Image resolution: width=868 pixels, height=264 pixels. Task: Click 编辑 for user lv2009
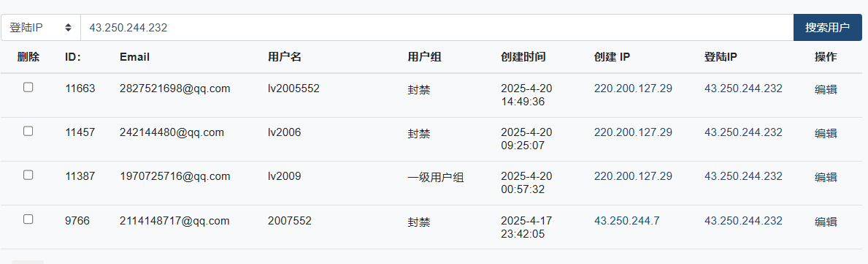coord(826,178)
